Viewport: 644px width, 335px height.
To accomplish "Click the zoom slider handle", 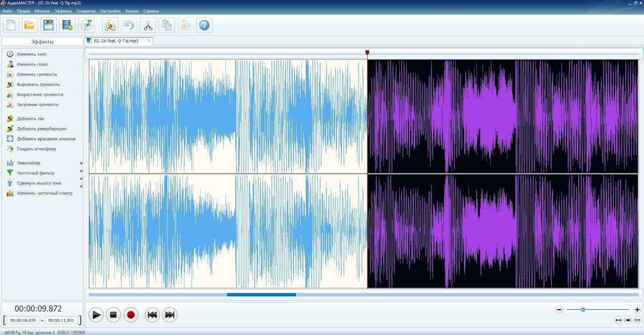I will pos(583,310).
